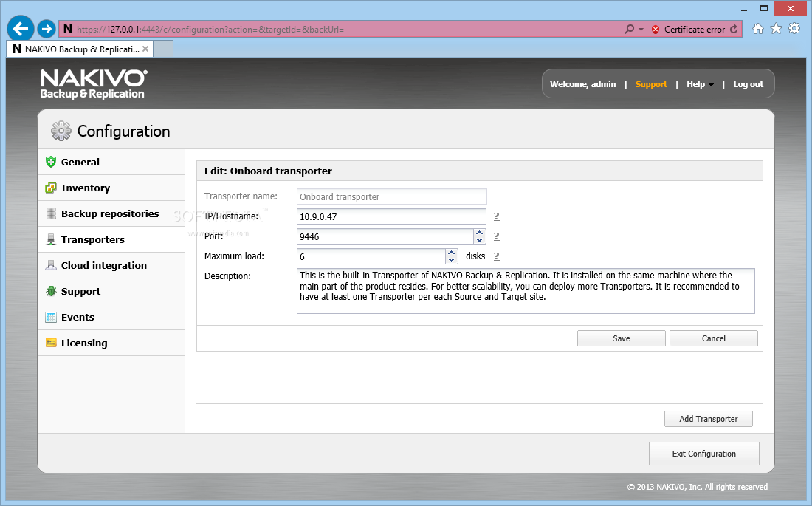Open Support section in sidebar
812x506 pixels.
point(111,291)
